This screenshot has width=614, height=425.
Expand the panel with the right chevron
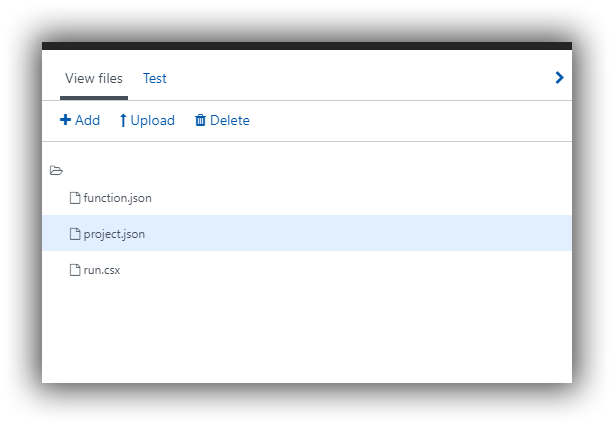coord(560,78)
